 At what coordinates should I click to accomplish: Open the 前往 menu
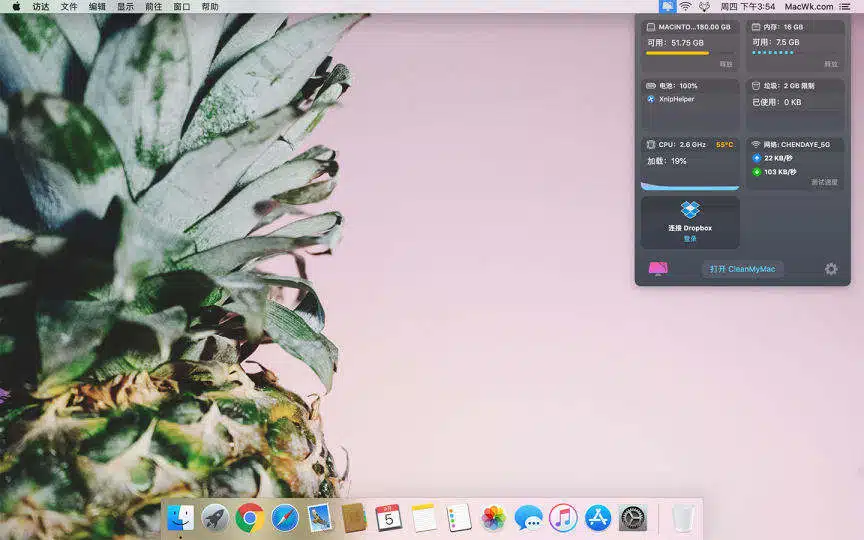(153, 6)
